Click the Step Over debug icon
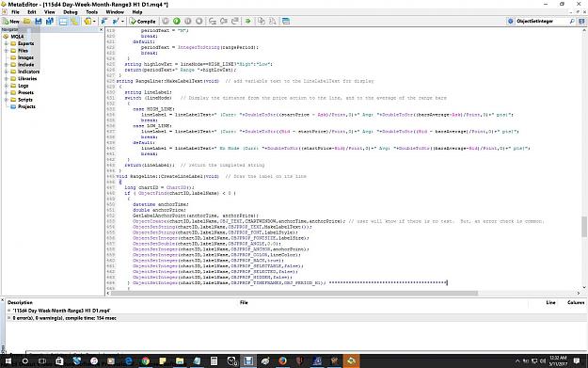This screenshot has width=588, height=368. coord(224,22)
